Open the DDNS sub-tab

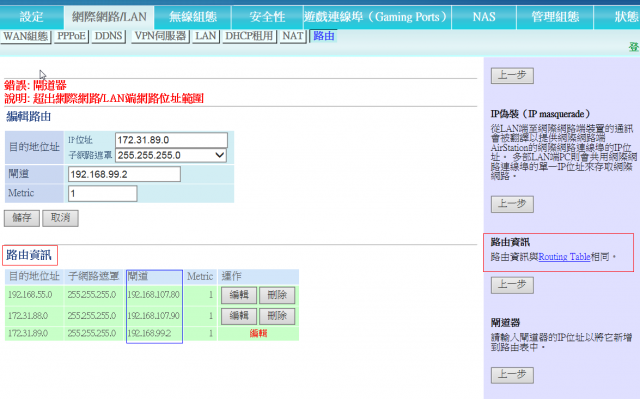pyautogui.click(x=108, y=36)
